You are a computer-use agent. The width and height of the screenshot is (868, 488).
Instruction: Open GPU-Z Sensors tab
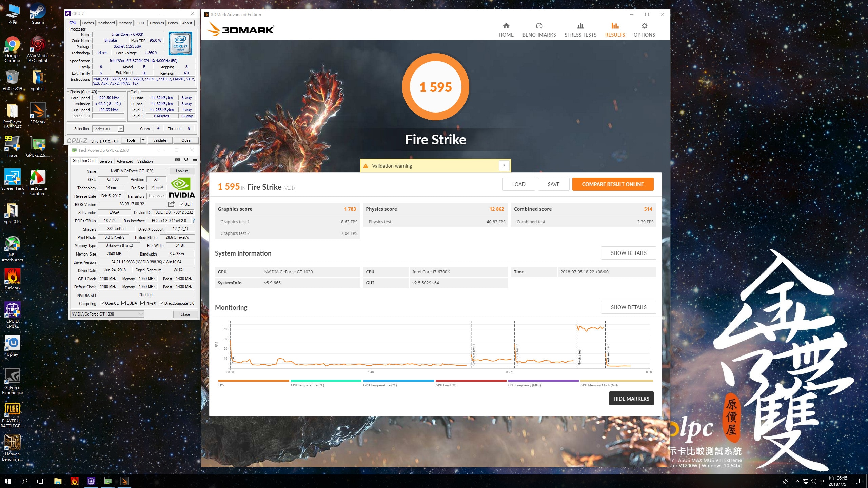(x=106, y=161)
